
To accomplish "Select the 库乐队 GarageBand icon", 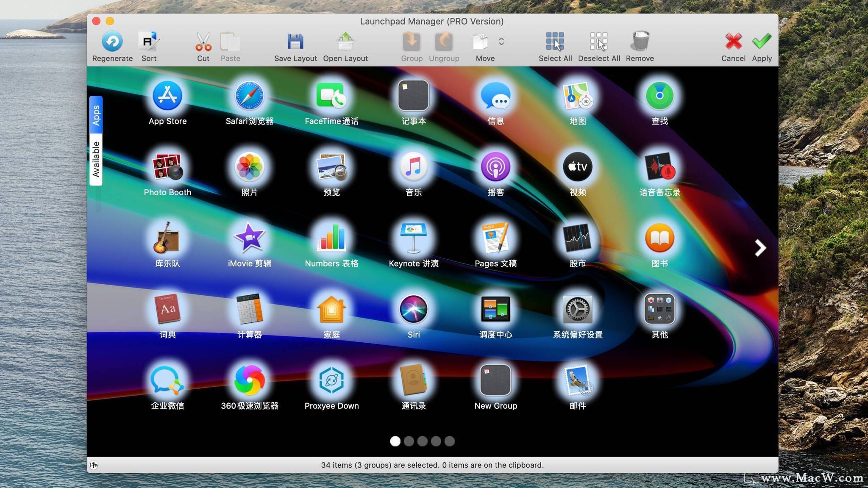I will pos(167,238).
